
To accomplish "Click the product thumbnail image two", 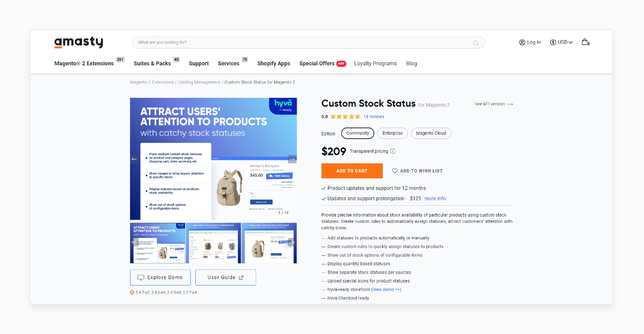I will (214, 243).
